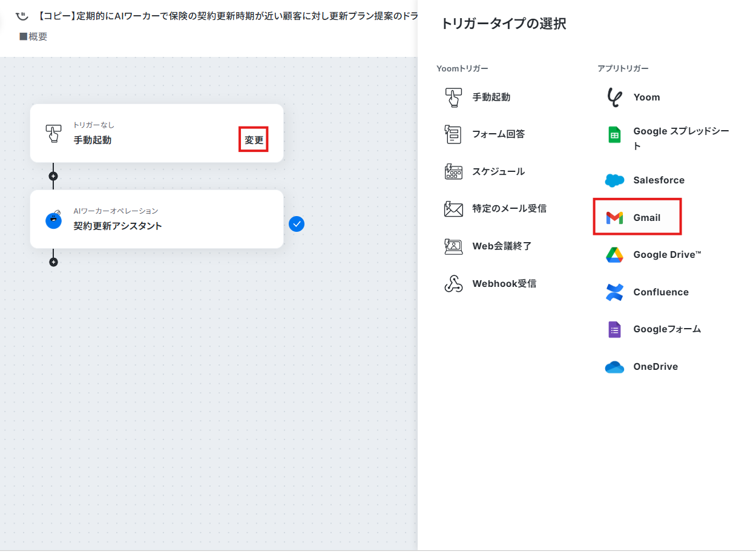Click the hand icon on 手動起動 flow card

(53, 133)
